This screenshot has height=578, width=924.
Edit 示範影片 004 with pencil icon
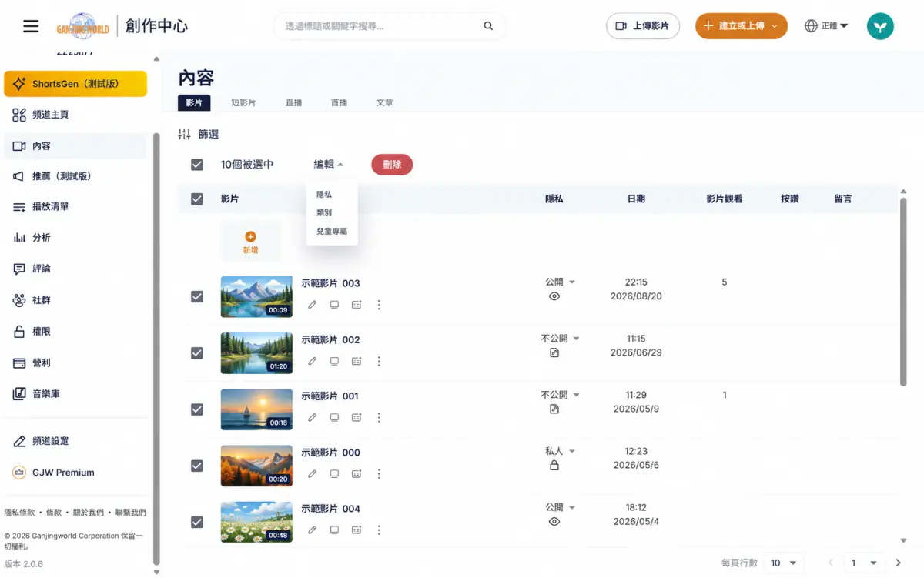pos(312,530)
